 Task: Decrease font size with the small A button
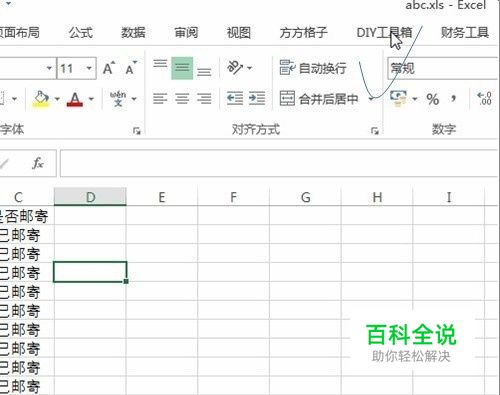point(131,68)
